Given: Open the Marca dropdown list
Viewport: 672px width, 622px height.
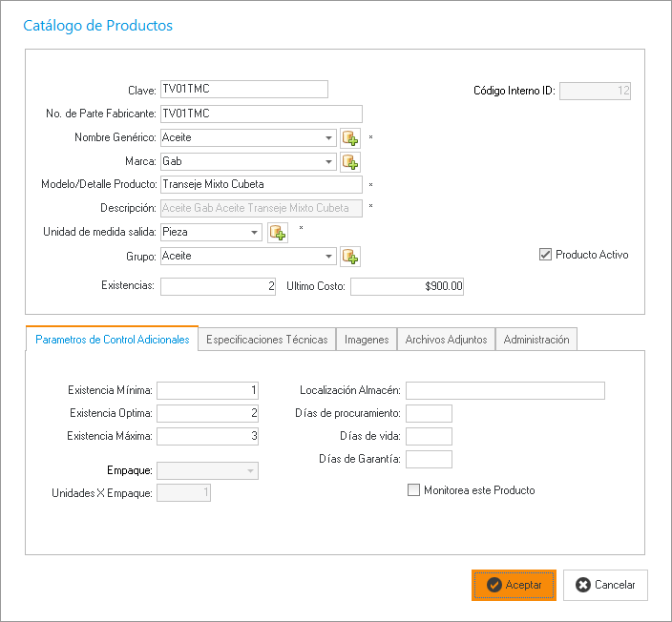Looking at the screenshot, I should point(328,161).
